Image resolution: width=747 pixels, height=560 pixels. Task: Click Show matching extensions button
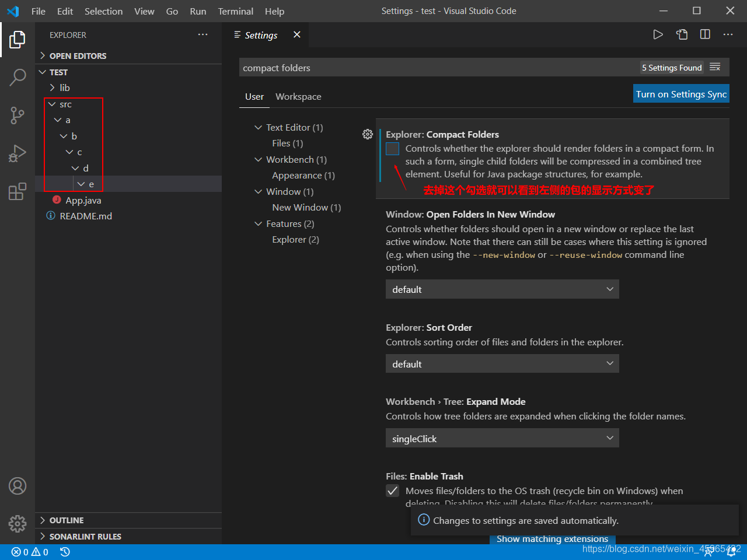click(552, 539)
